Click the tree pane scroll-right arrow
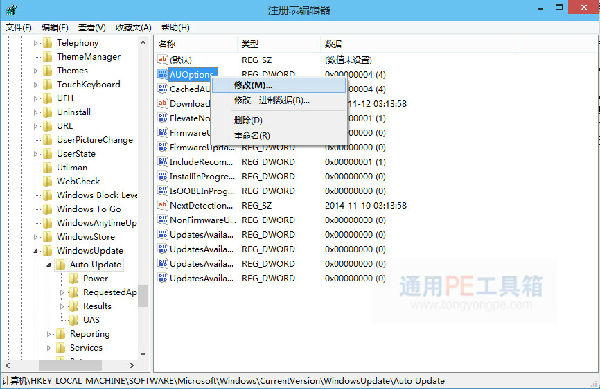Screen dimensions: 600x389 click(x=132, y=365)
